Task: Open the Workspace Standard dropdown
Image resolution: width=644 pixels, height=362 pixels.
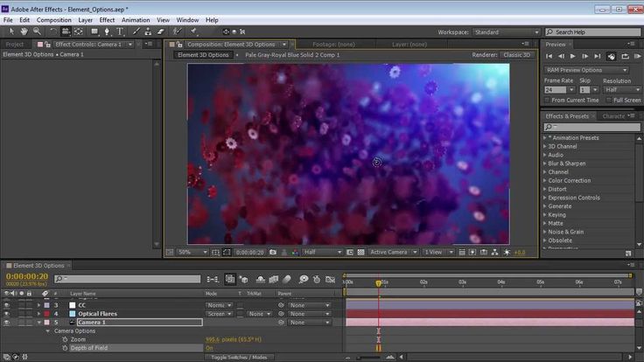Action: pos(507,32)
